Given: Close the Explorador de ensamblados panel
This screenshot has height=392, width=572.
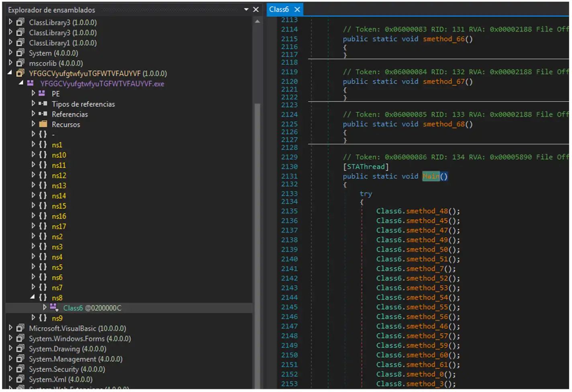Looking at the screenshot, I should [x=256, y=9].
